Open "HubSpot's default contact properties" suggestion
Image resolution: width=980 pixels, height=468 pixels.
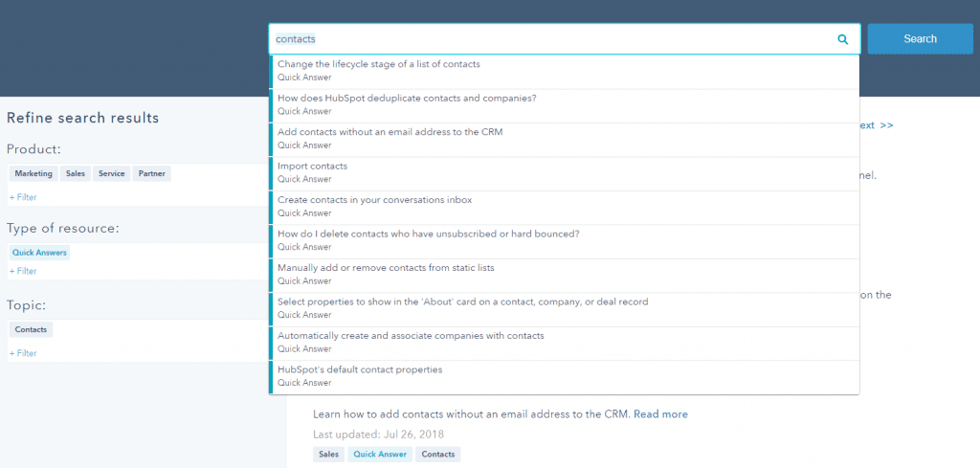(565, 376)
